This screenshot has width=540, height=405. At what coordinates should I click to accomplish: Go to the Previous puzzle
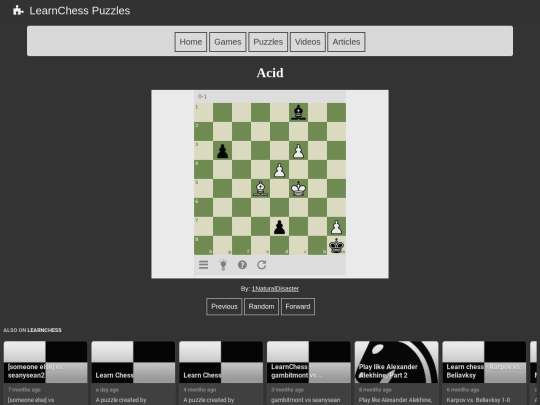224,307
